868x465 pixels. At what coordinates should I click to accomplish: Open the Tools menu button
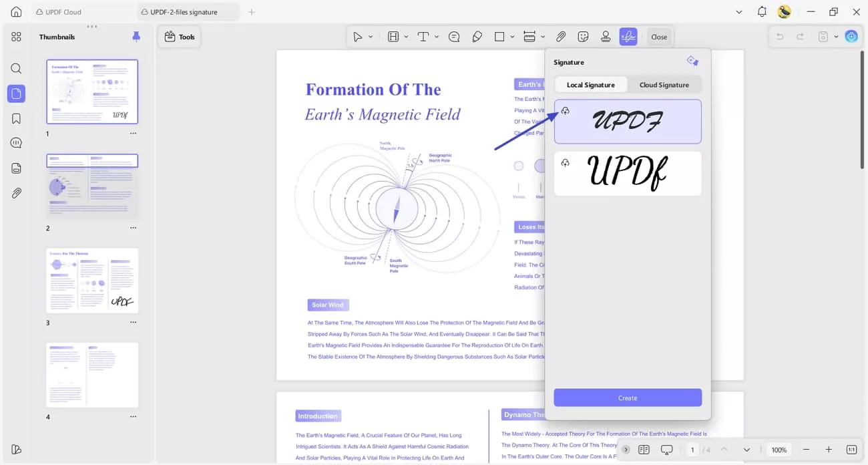click(x=179, y=37)
